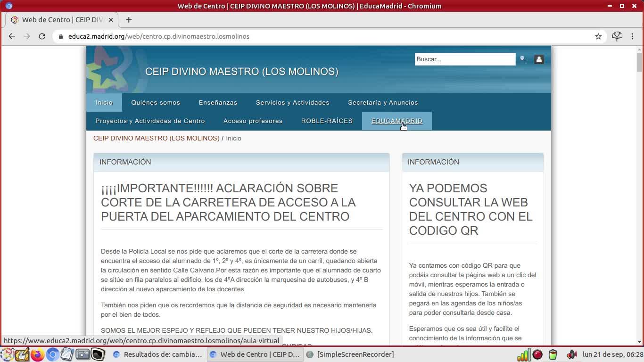Click the browser address bar URL

(159, 36)
